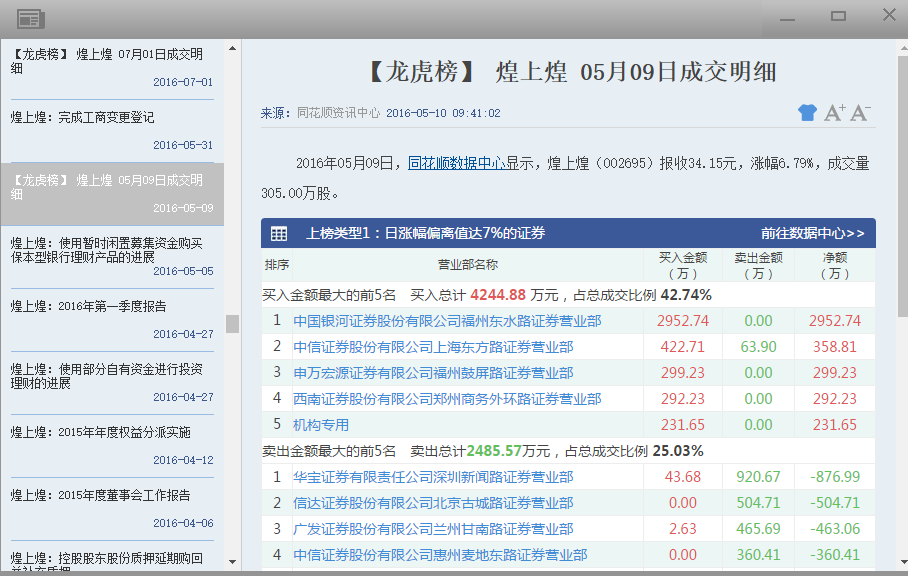908x576 pixels.
Task: Click the 卖出金额（万）column header
Action: tap(758, 265)
